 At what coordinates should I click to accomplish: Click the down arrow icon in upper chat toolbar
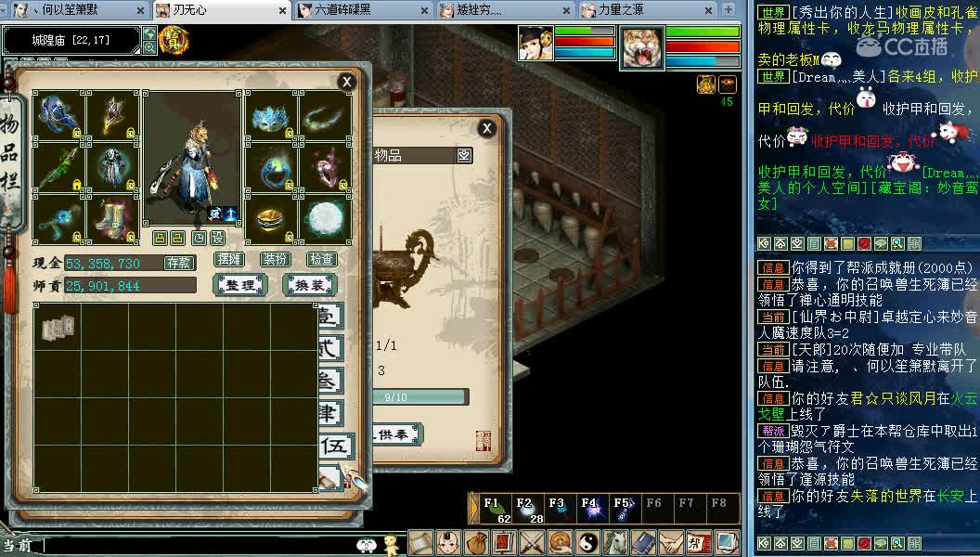pos(797,244)
